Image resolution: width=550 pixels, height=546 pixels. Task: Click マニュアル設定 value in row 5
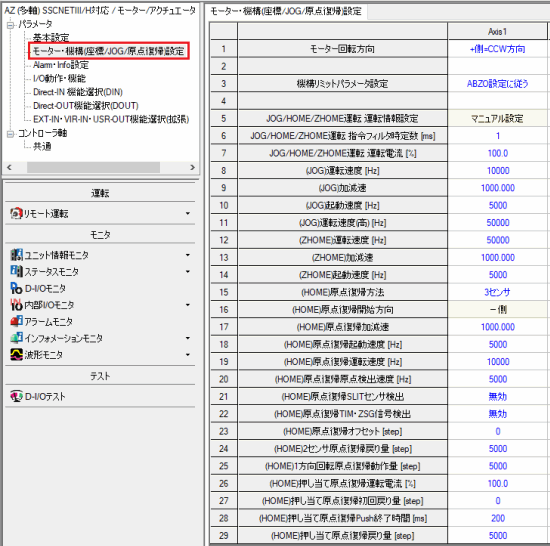(497, 119)
